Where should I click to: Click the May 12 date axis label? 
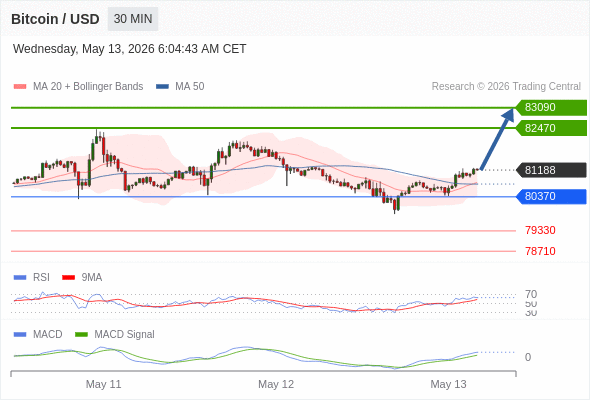click(276, 384)
